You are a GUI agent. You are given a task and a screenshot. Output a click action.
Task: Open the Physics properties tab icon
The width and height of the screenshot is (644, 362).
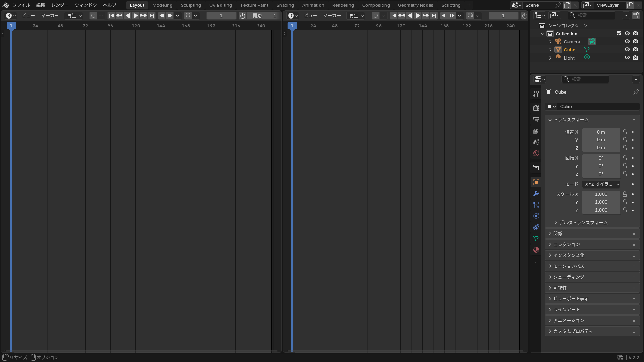536,216
